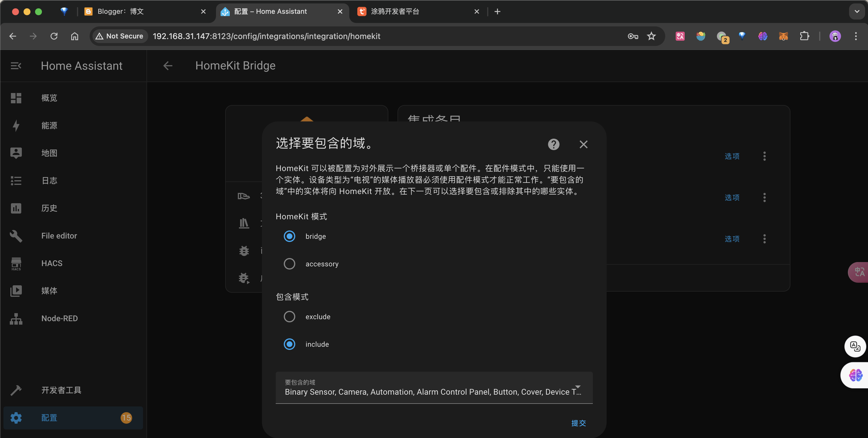868x438 pixels.
Task: Open 开发者工具 developer tools
Action: click(61, 390)
